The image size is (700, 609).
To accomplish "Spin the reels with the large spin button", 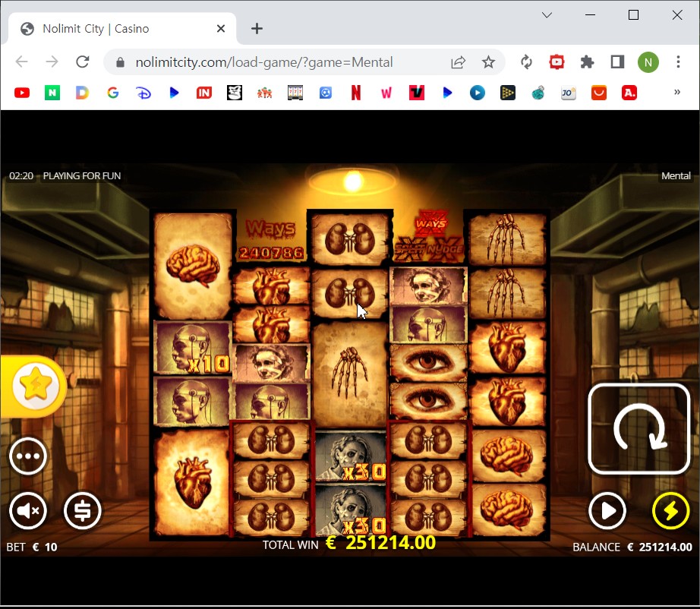I will [x=639, y=429].
